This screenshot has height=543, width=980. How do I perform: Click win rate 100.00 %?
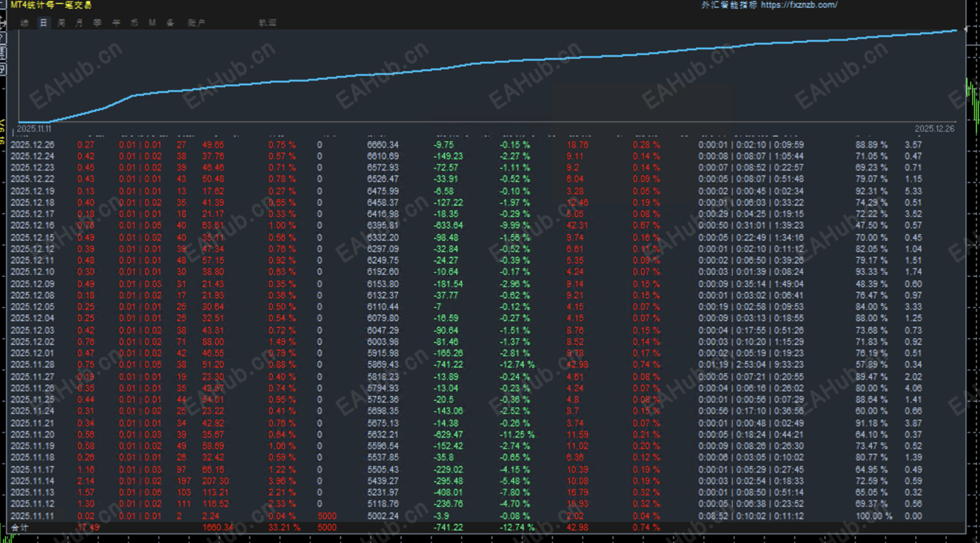click(874, 516)
